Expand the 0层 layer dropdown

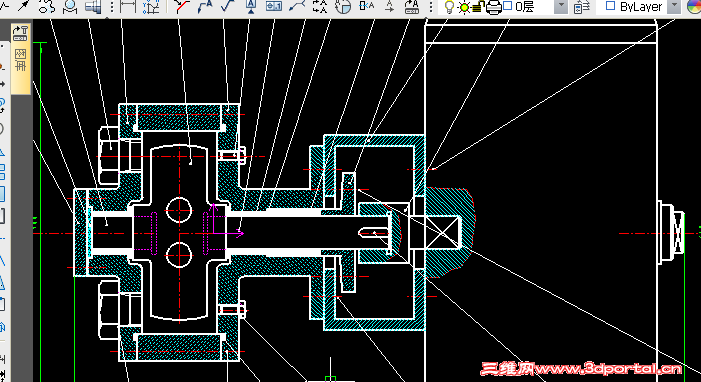pos(561,7)
